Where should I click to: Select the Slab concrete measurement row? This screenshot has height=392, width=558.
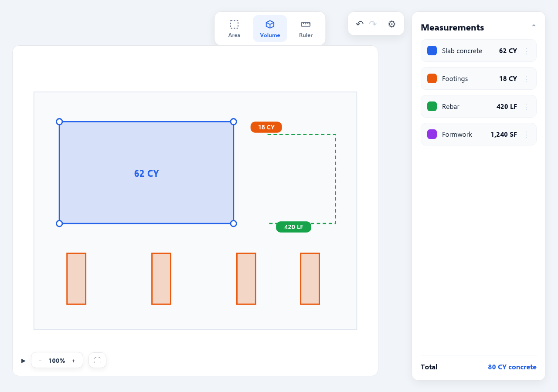coord(479,51)
